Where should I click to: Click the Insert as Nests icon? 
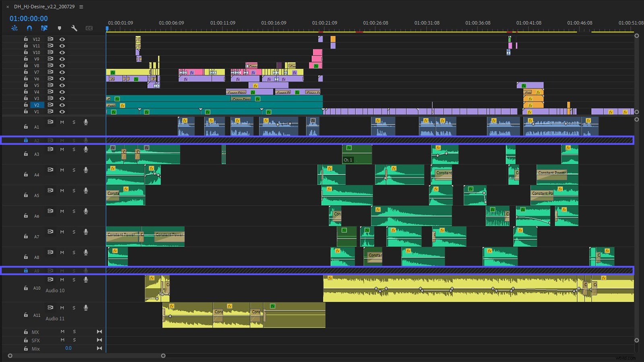click(44, 28)
